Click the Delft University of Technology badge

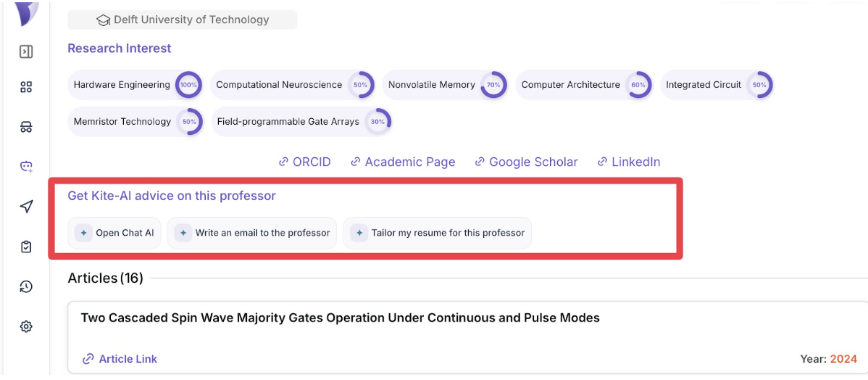coord(183,20)
